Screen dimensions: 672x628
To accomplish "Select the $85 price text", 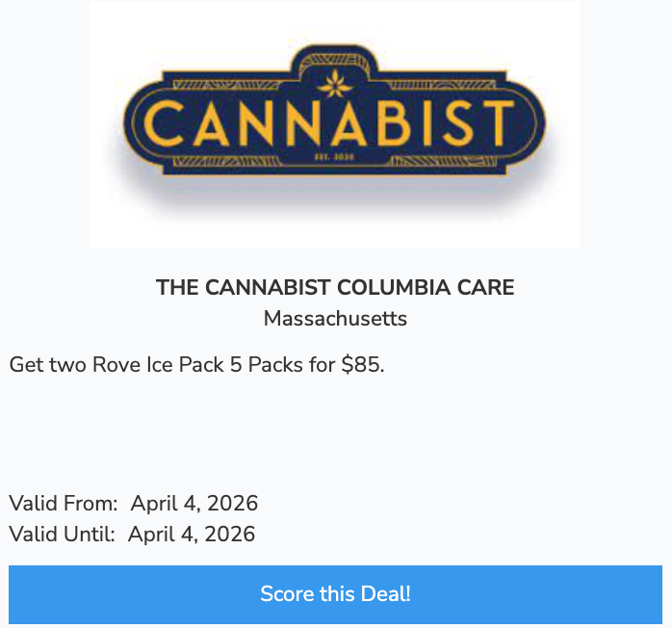I will point(363,365).
